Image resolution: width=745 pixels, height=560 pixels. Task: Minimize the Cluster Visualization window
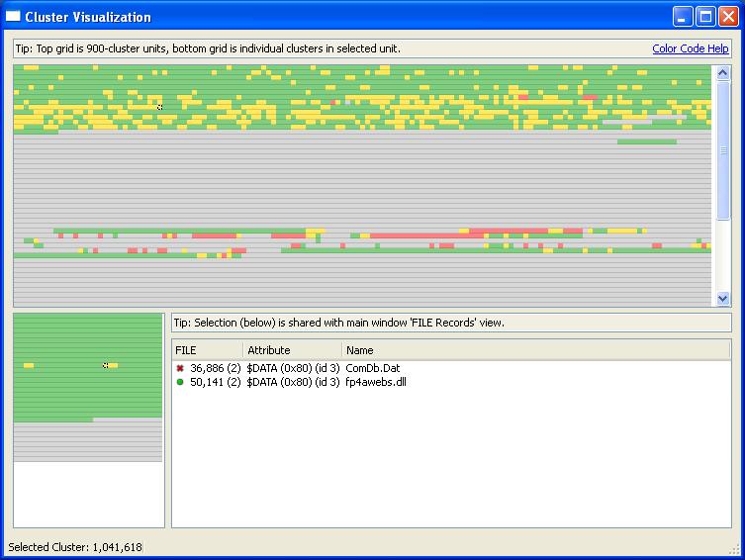tap(684, 17)
